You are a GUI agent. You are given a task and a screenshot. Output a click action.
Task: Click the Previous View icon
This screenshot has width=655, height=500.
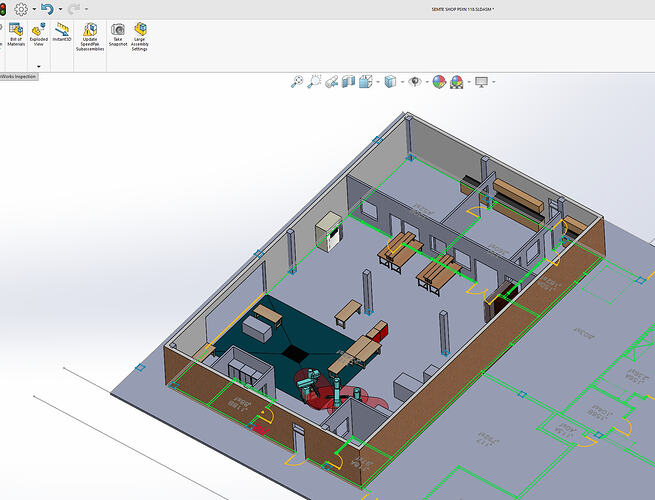click(x=331, y=82)
